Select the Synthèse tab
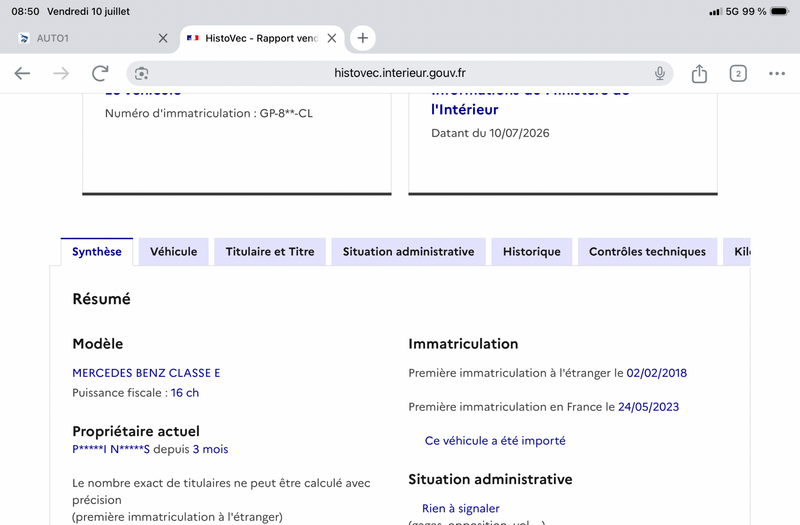 click(x=96, y=252)
